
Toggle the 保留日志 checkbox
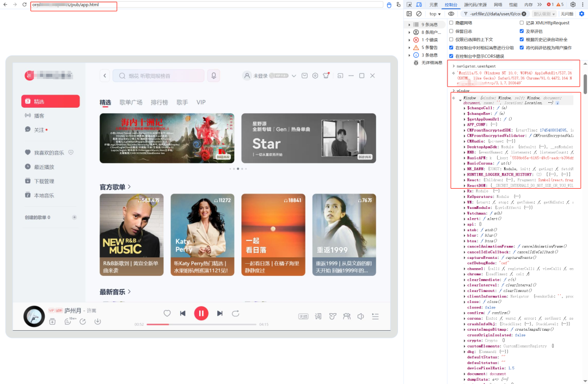[x=451, y=31]
